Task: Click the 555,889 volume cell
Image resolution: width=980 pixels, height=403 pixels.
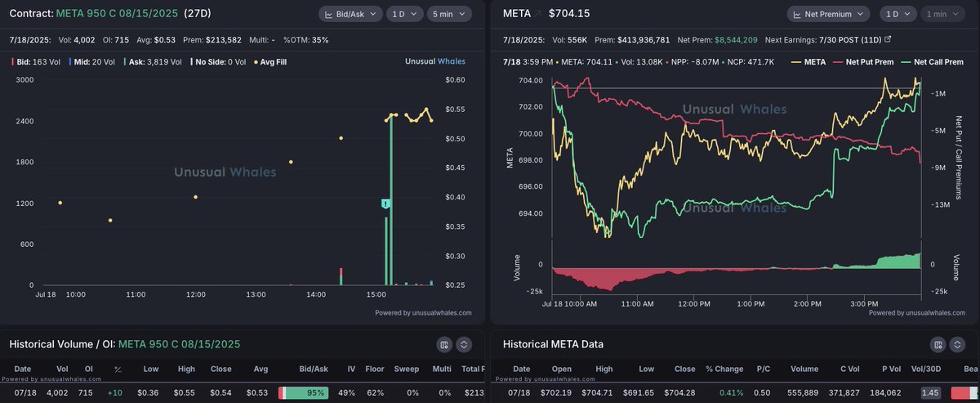Action: [x=803, y=393]
